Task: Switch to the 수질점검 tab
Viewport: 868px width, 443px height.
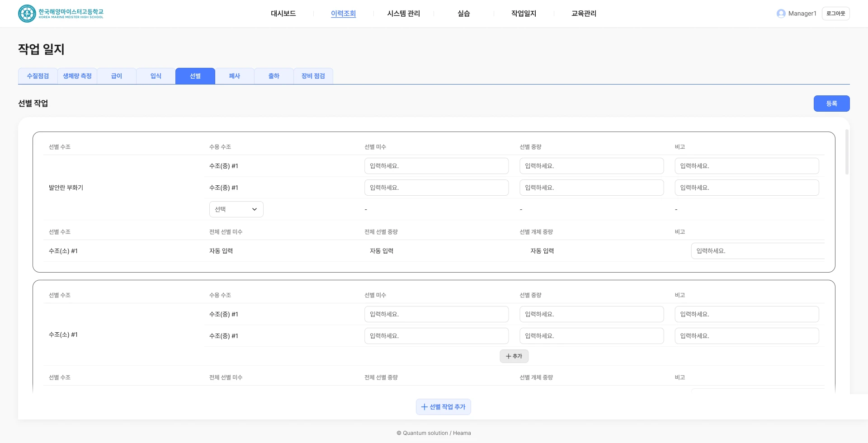Action: (x=38, y=76)
